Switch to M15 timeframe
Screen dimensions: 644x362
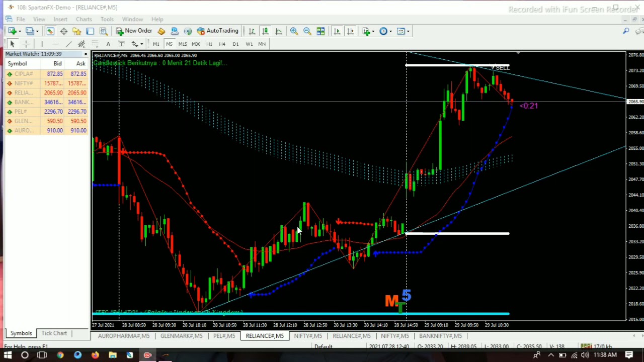click(183, 44)
